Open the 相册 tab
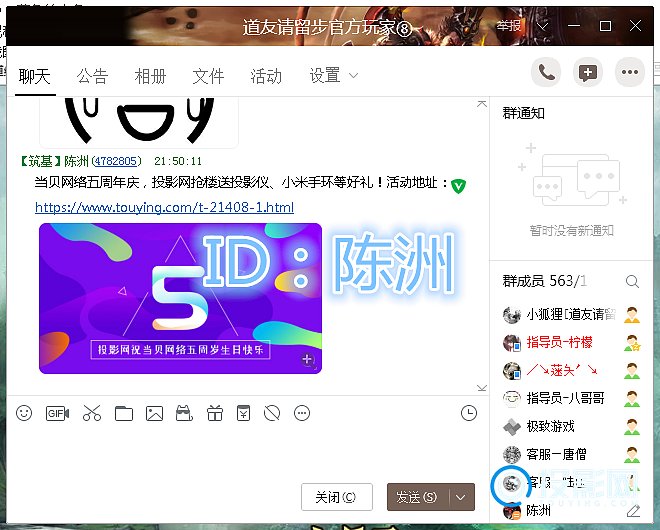The image size is (660, 530). (x=150, y=77)
